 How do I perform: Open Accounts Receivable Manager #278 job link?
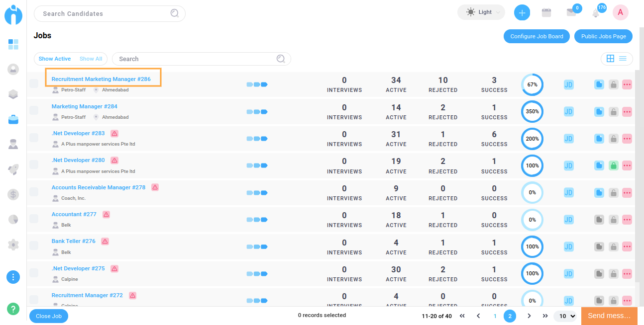tap(99, 187)
